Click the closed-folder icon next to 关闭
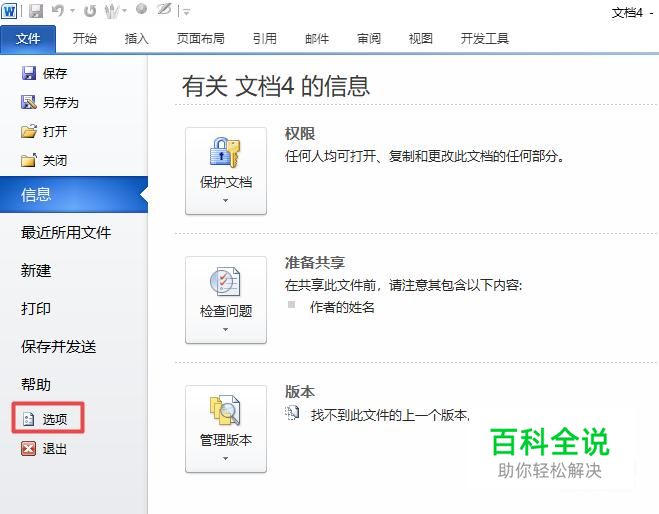Viewport: 659px width, 514px height. pyautogui.click(x=29, y=160)
